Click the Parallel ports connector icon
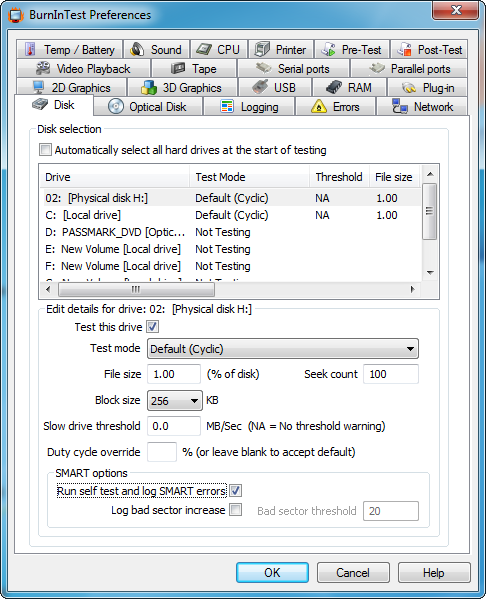Screen dimensions: 486x599 (x=377, y=68)
